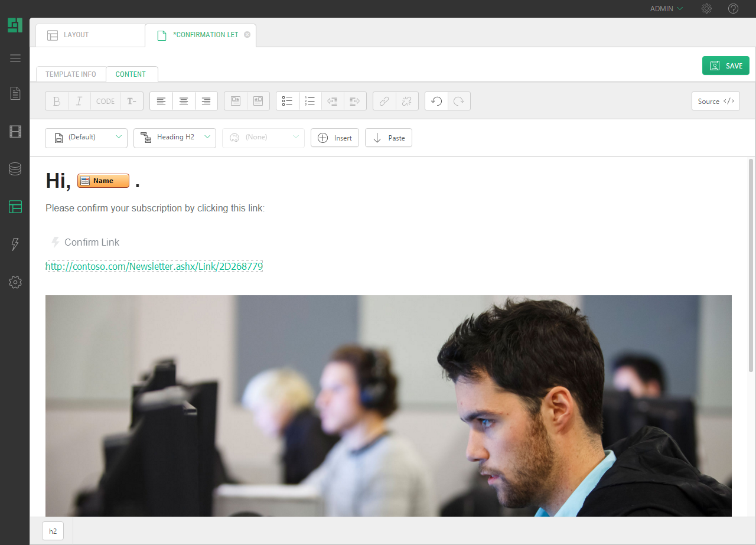Switch to the Layout tab
The height and width of the screenshot is (545, 756).
click(x=90, y=35)
